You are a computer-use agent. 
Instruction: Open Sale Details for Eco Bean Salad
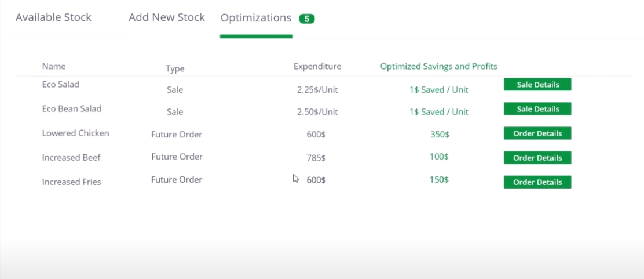pos(537,109)
